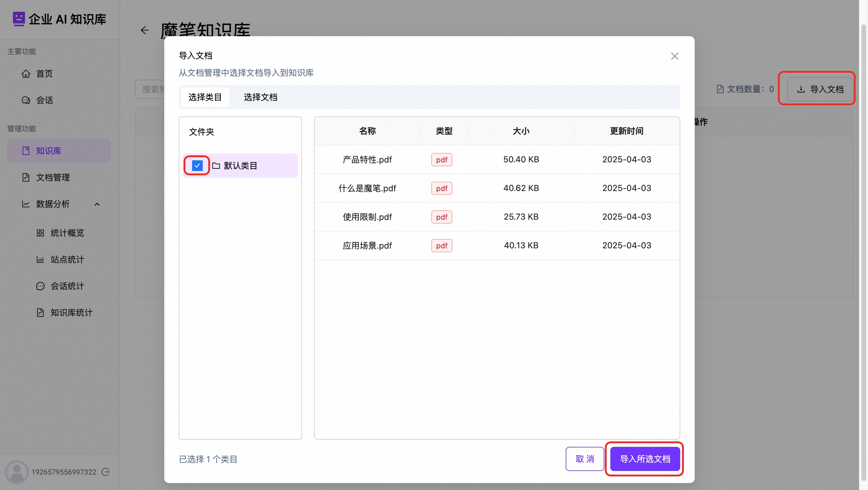This screenshot has width=868, height=490.
Task: Click the 导入所选文档 button
Action: (645, 459)
